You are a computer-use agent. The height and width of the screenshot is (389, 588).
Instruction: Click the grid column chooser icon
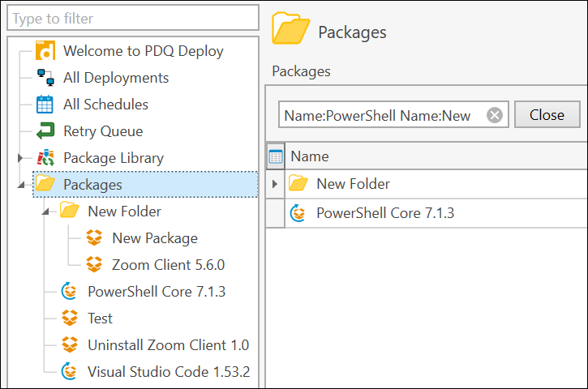click(x=276, y=157)
